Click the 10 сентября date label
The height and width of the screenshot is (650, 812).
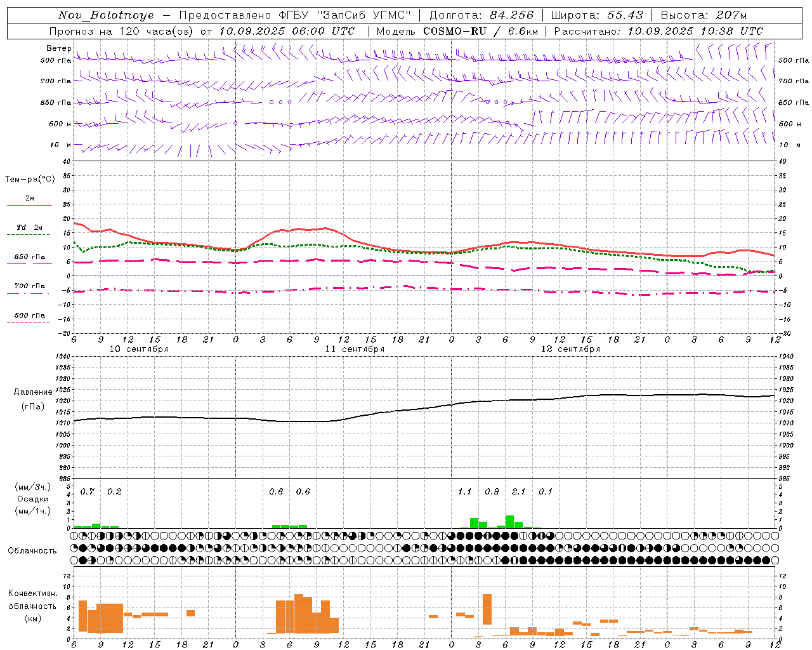pos(139,349)
